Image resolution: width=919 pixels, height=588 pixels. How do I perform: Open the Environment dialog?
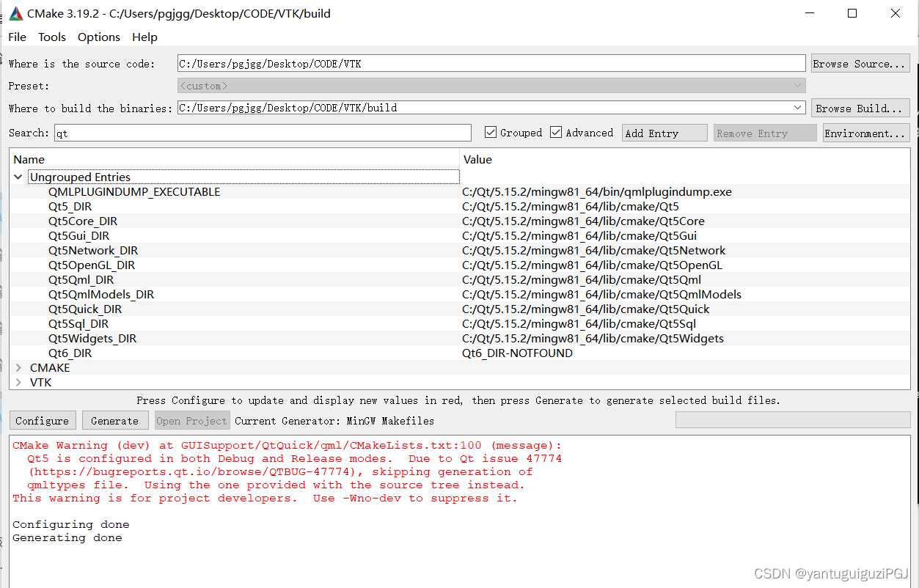865,133
